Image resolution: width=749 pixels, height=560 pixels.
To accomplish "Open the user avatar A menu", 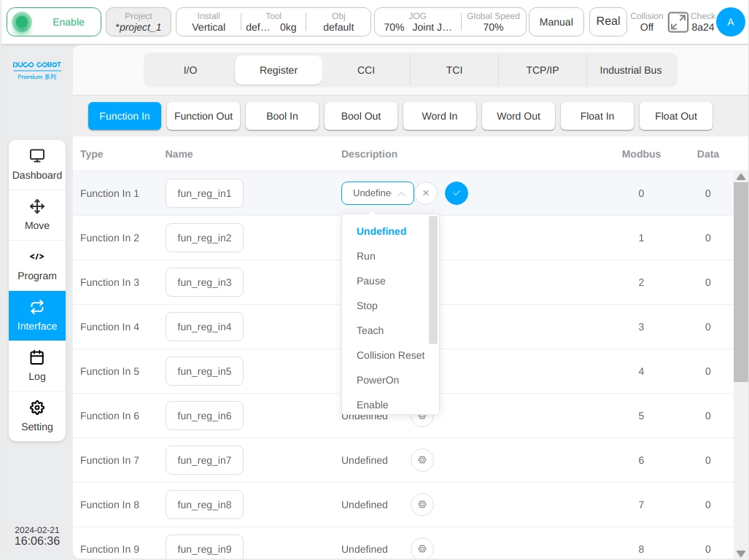I will pos(730,22).
